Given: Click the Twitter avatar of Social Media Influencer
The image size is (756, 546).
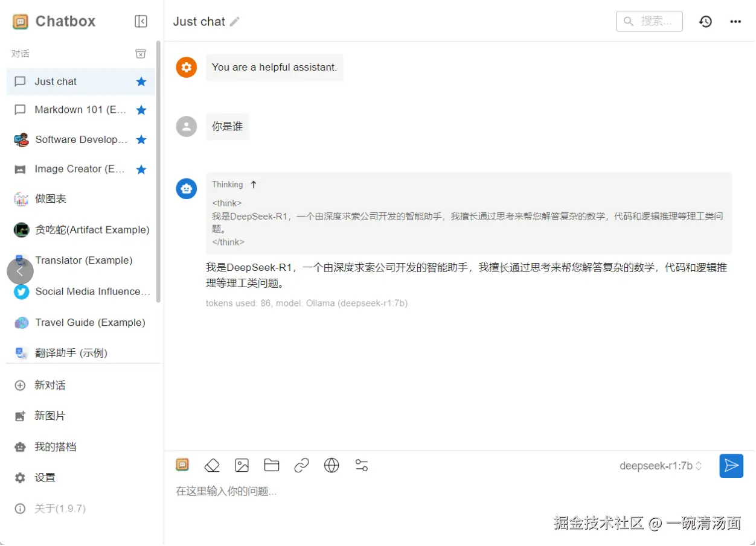Looking at the screenshot, I should 21,292.
